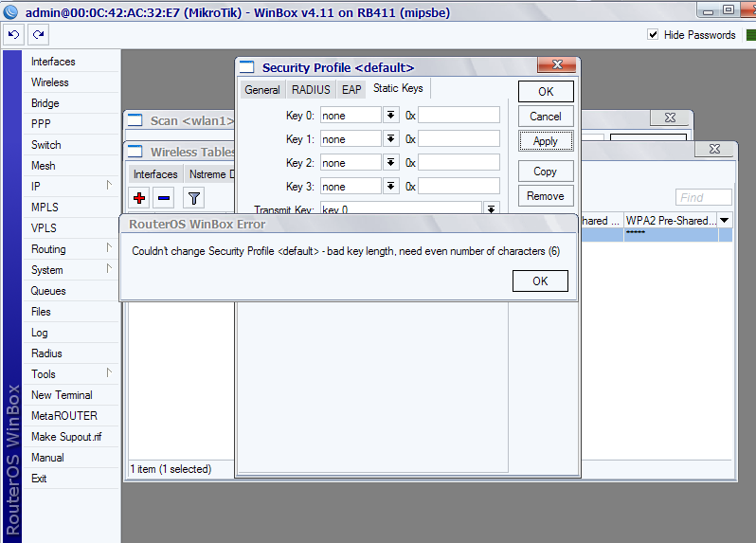Image resolution: width=756 pixels, height=543 pixels.
Task: Toggle Hide Passwords checkbox
Action: (x=653, y=35)
